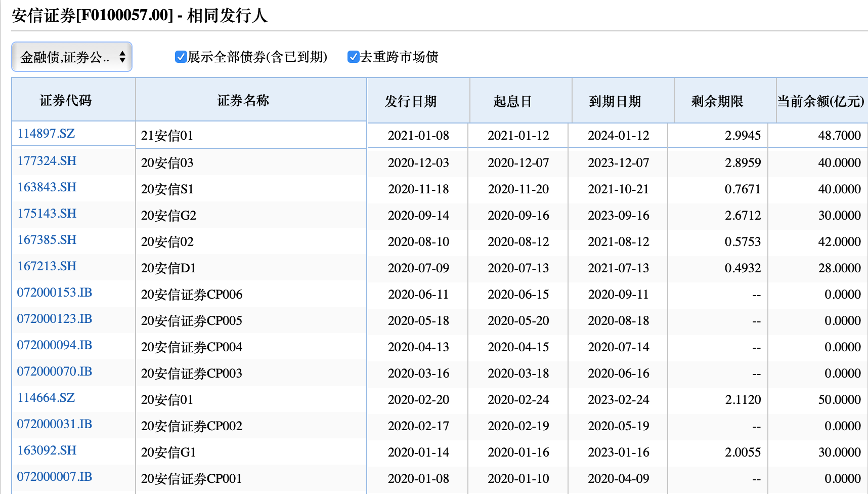The width and height of the screenshot is (868, 494).
Task: Toggle the 展示全部债券(含已到期) checkbox
Action: point(181,57)
